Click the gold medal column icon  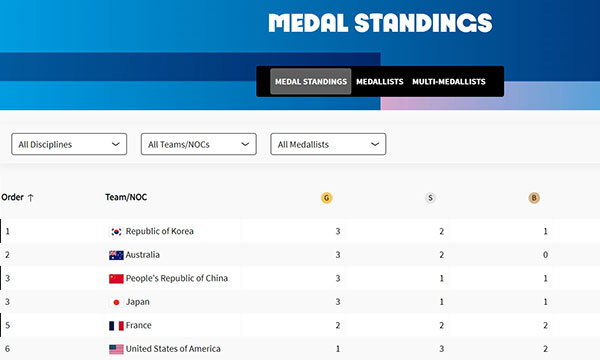point(326,198)
